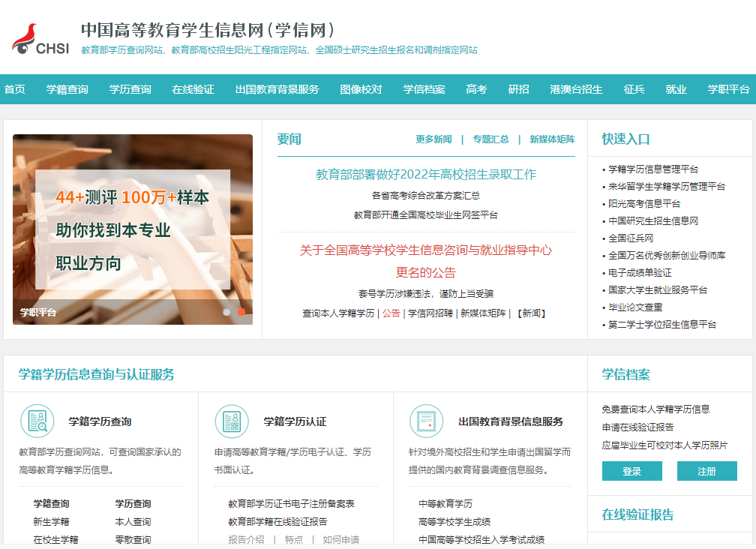The image size is (756, 549).
Task: Open 电子成绩单验证 quick link
Action: click(640, 273)
